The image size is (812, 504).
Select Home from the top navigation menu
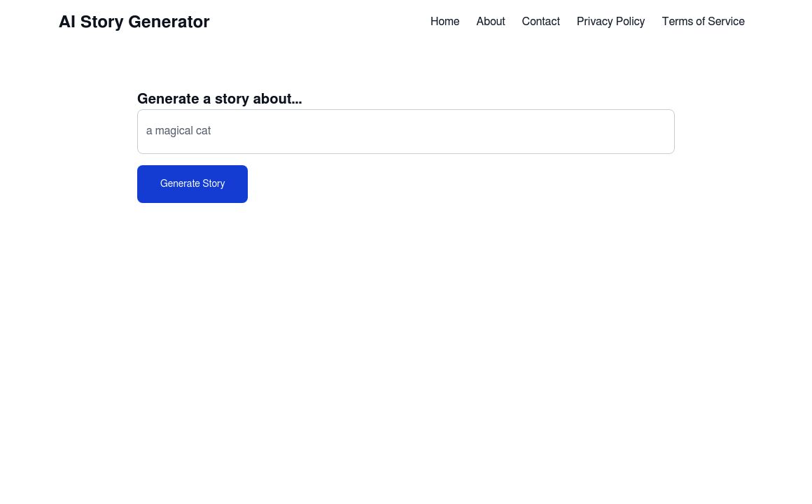tap(444, 22)
